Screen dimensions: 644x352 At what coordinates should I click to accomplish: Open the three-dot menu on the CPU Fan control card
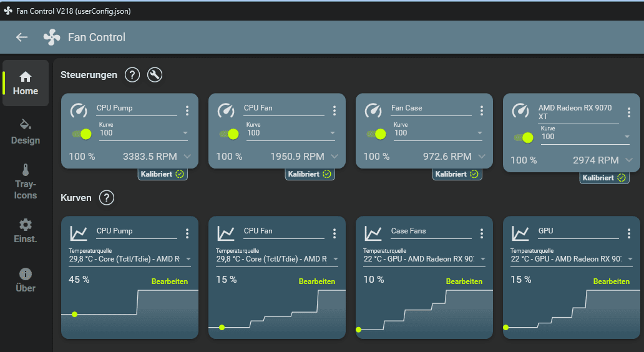click(334, 110)
